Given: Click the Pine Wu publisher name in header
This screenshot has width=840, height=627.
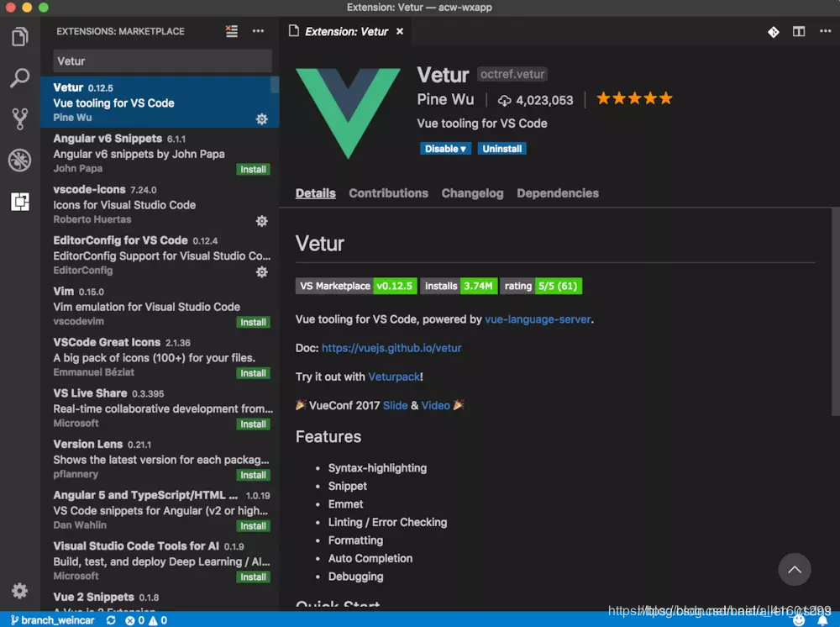Looking at the screenshot, I should click(x=445, y=100).
